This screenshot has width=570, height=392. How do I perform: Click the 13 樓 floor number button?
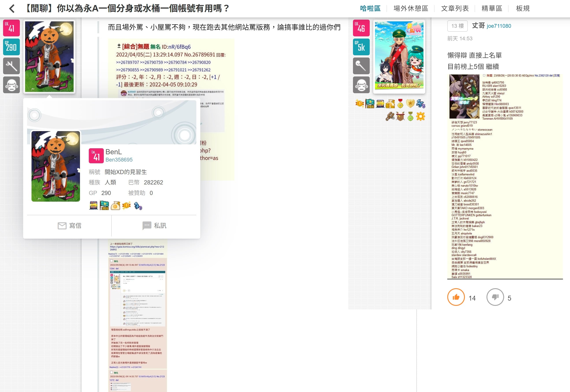(x=457, y=26)
